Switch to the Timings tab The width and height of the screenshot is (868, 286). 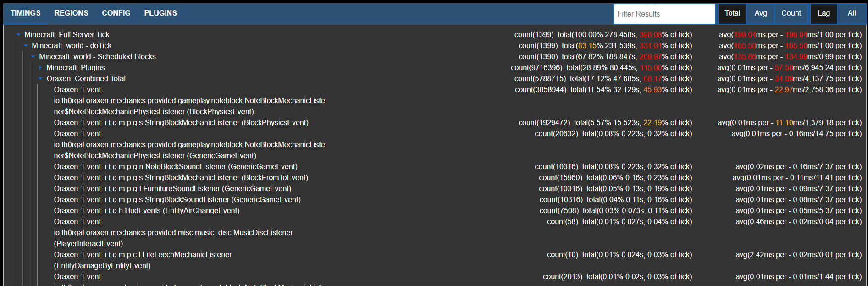[x=26, y=13]
